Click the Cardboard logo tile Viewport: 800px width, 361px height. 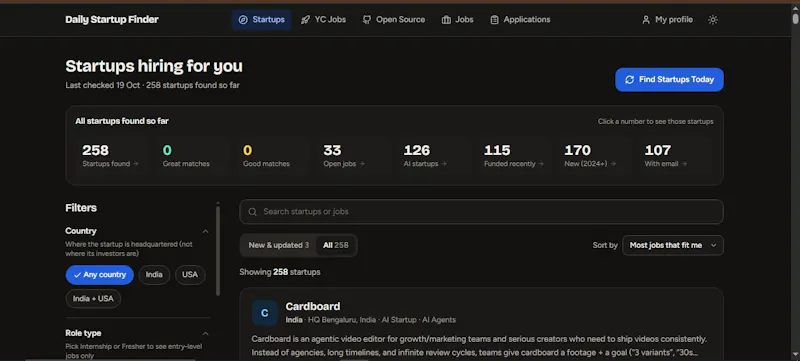click(265, 313)
